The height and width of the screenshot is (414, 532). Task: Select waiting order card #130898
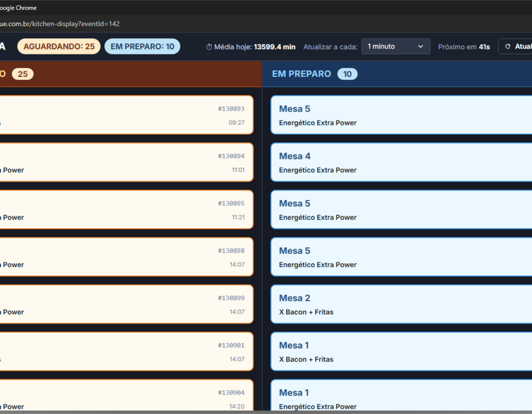coord(126,257)
